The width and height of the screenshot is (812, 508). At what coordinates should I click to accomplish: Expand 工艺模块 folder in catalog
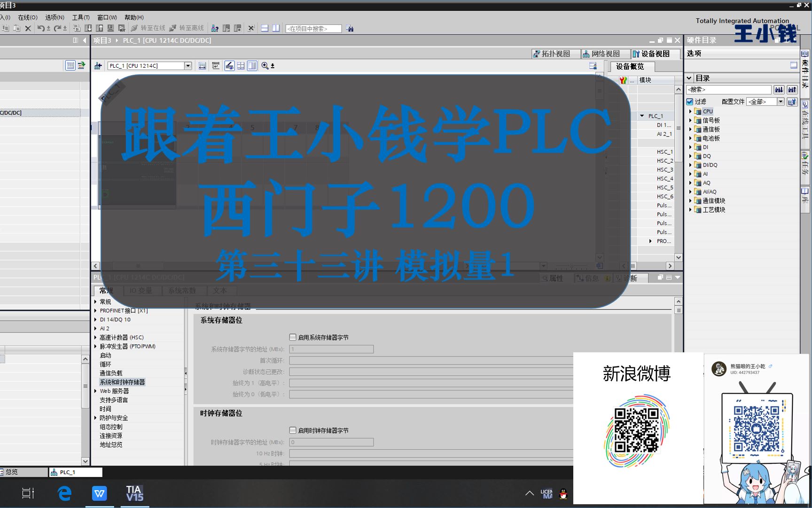point(690,210)
